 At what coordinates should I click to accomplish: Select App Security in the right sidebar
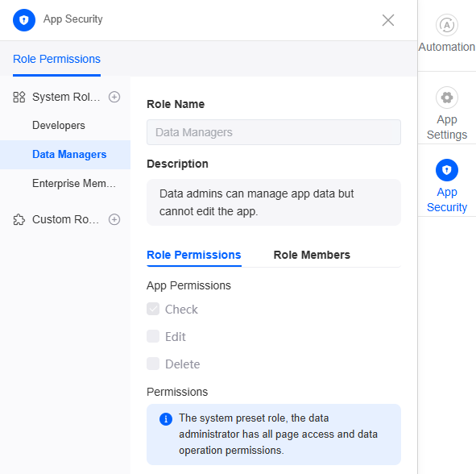click(x=446, y=186)
